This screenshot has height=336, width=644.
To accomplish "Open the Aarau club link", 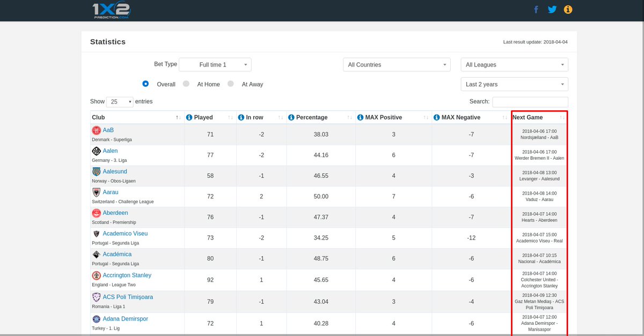I will point(111,192).
